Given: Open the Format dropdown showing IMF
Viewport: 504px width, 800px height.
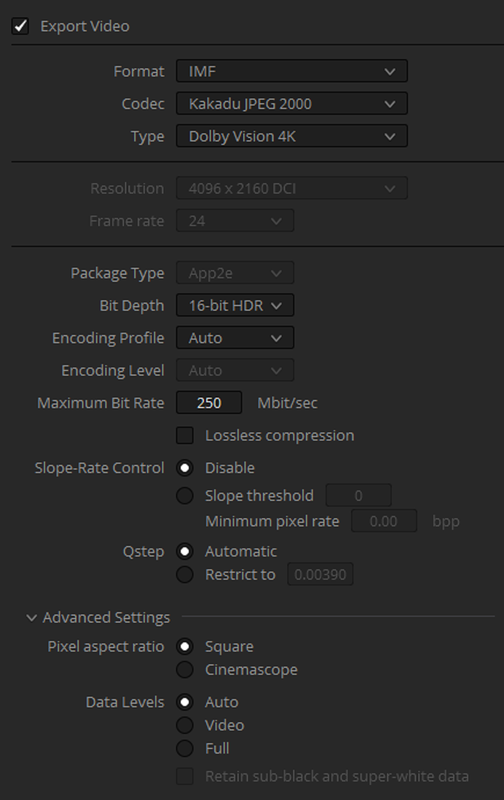Looking at the screenshot, I should point(292,71).
